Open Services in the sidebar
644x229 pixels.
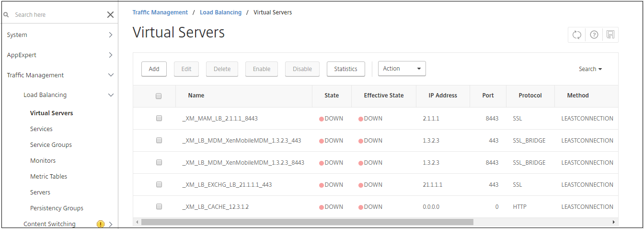pyautogui.click(x=41, y=129)
